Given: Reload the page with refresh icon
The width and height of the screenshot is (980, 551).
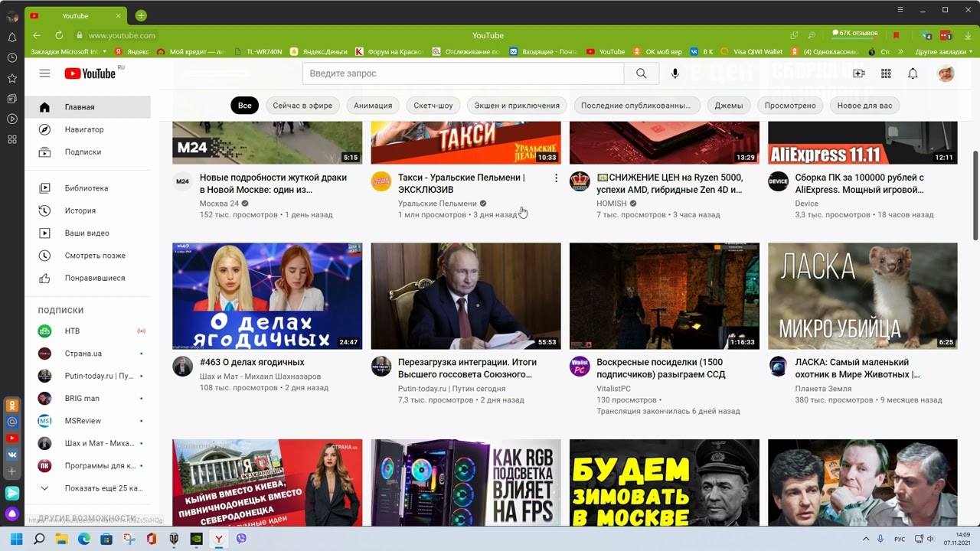Looking at the screenshot, I should point(59,35).
